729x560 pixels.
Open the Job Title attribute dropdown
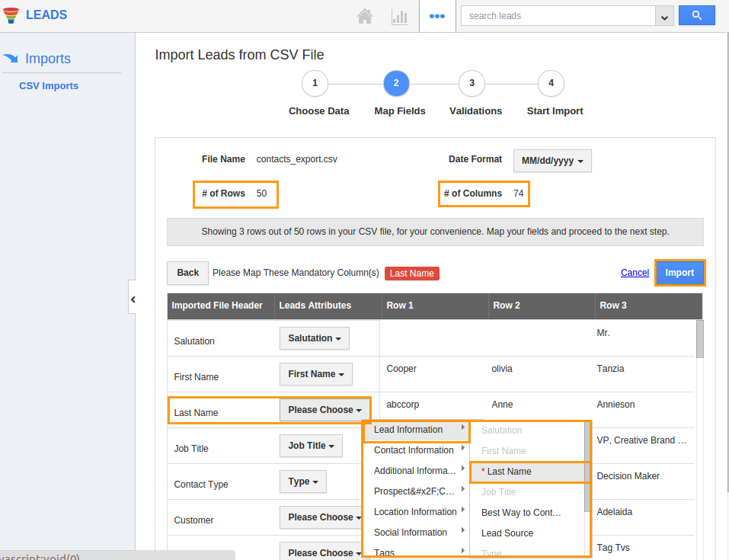point(311,446)
